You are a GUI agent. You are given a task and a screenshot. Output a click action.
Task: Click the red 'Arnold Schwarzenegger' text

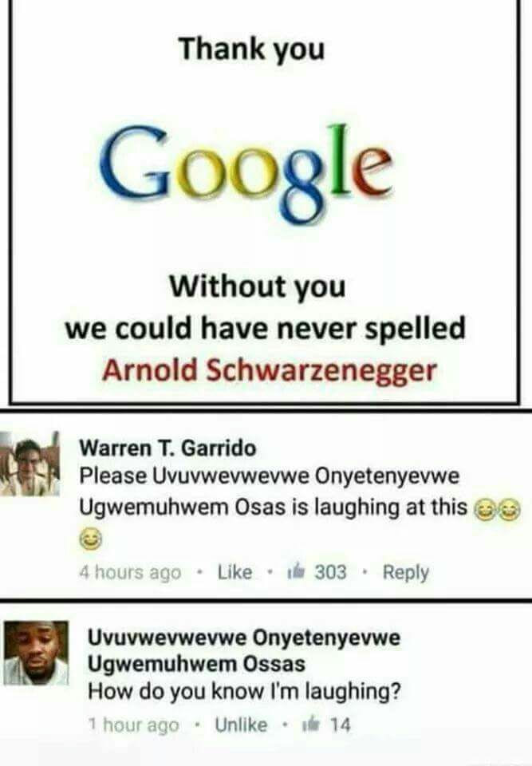point(269,370)
